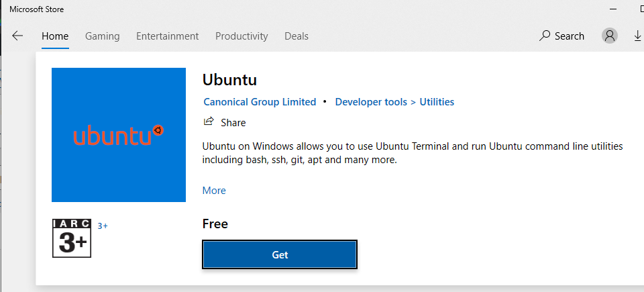Open the Entertainment tab
The height and width of the screenshot is (292, 644).
[167, 36]
